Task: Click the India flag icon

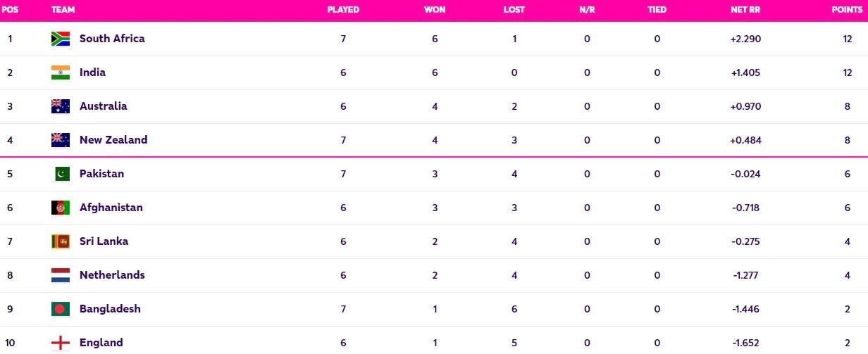Action: (x=61, y=72)
